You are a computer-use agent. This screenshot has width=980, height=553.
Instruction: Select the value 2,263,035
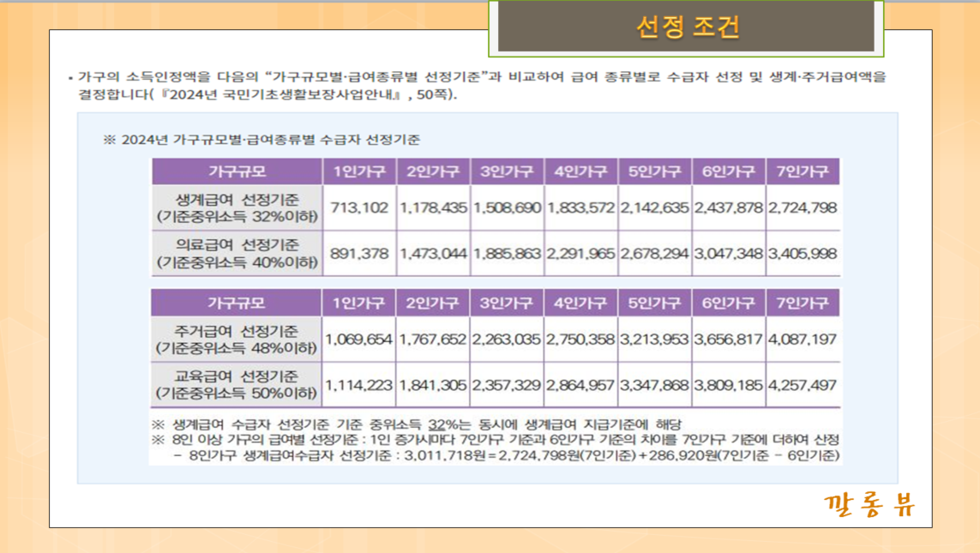coord(506,340)
